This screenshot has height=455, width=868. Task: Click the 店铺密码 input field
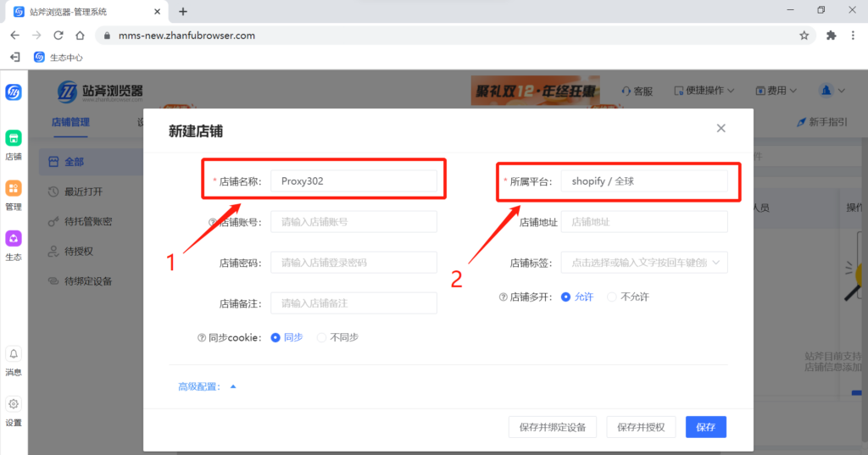pos(353,263)
